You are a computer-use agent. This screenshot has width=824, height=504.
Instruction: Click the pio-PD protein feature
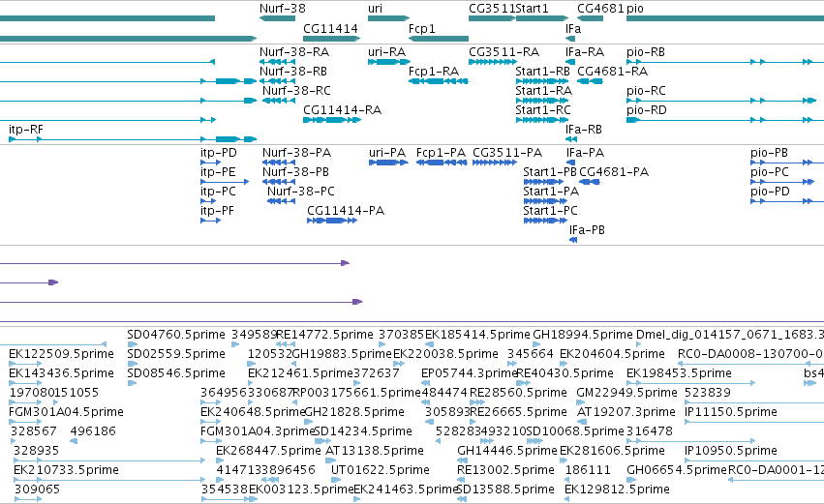(787, 201)
